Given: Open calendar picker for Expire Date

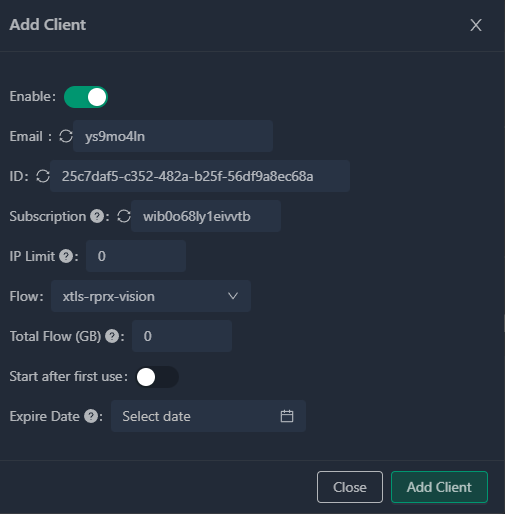Looking at the screenshot, I should point(287,416).
